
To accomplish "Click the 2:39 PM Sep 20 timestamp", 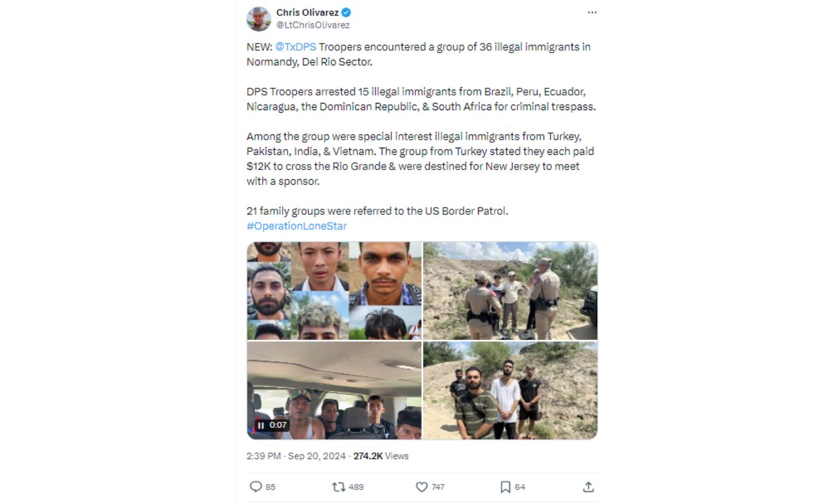I will point(296,456).
